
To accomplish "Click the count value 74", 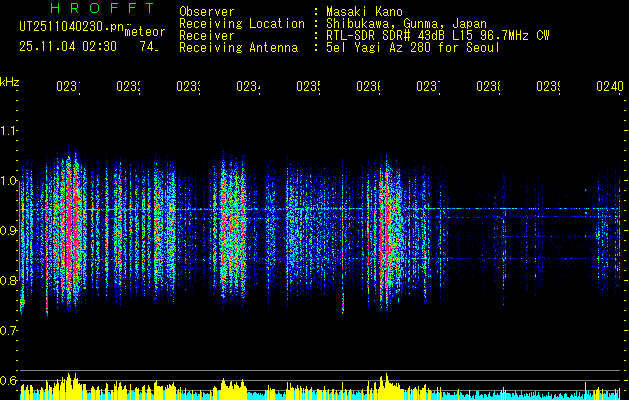I will pyautogui.click(x=149, y=47).
